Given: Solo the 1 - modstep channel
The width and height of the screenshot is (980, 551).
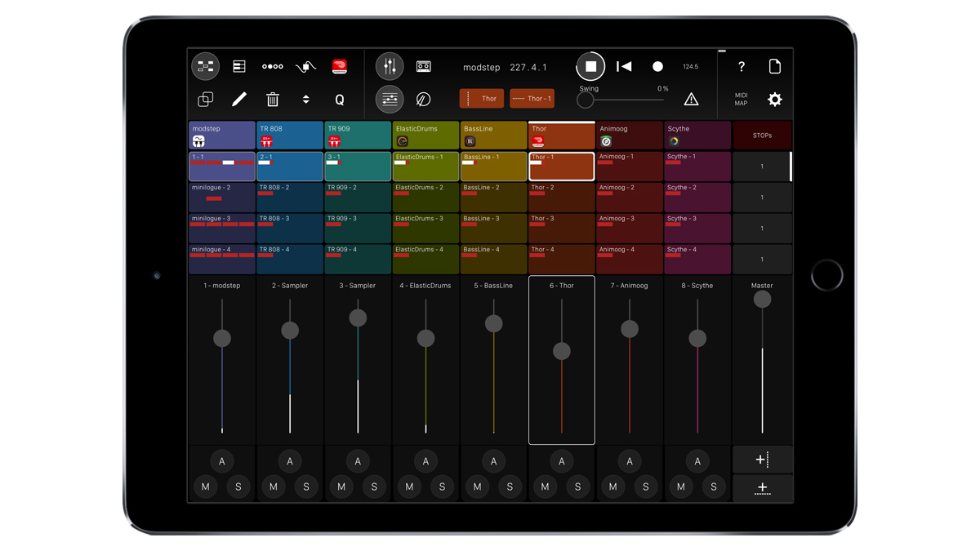Looking at the screenshot, I should [238, 487].
